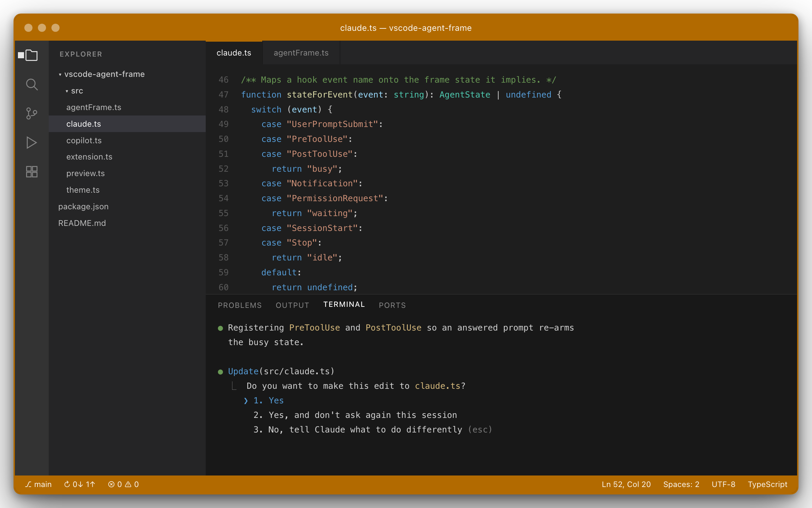
Task: Open copilot.ts file
Action: coord(127,141)
